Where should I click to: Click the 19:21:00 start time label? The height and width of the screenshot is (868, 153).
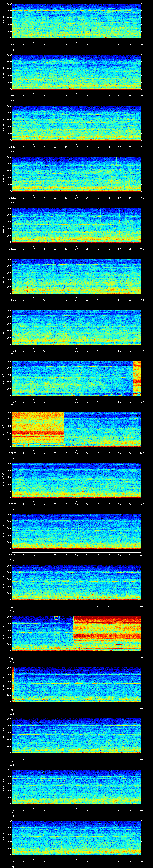12,402
